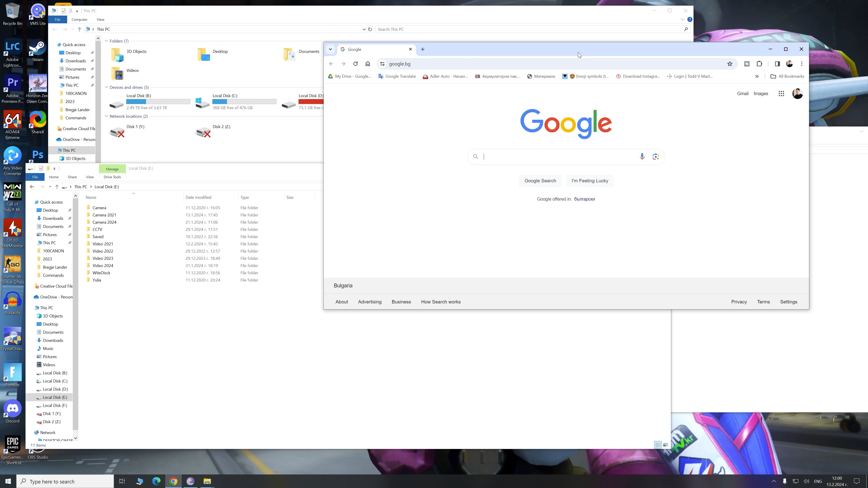Image resolution: width=868 pixels, height=488 pixels.
Task: Select Local Disk (F:) in navigation tree
Action: (55, 406)
